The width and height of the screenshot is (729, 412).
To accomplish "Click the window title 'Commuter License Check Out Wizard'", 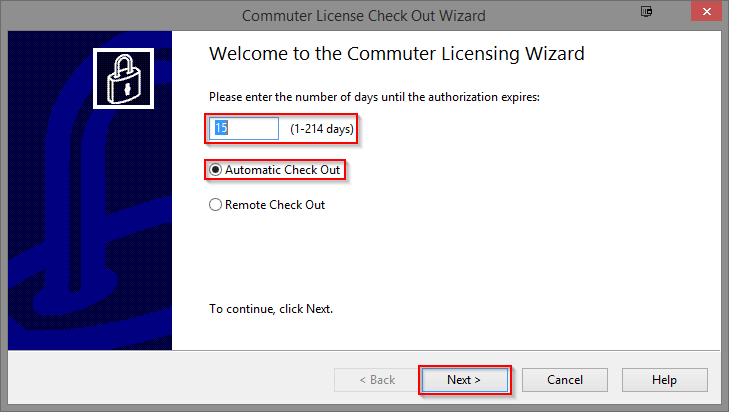I will [x=364, y=16].
